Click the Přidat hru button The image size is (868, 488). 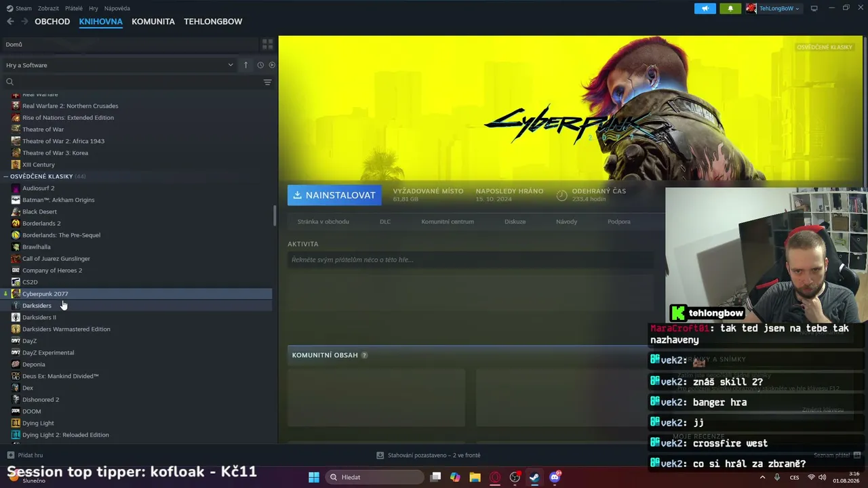(x=25, y=455)
